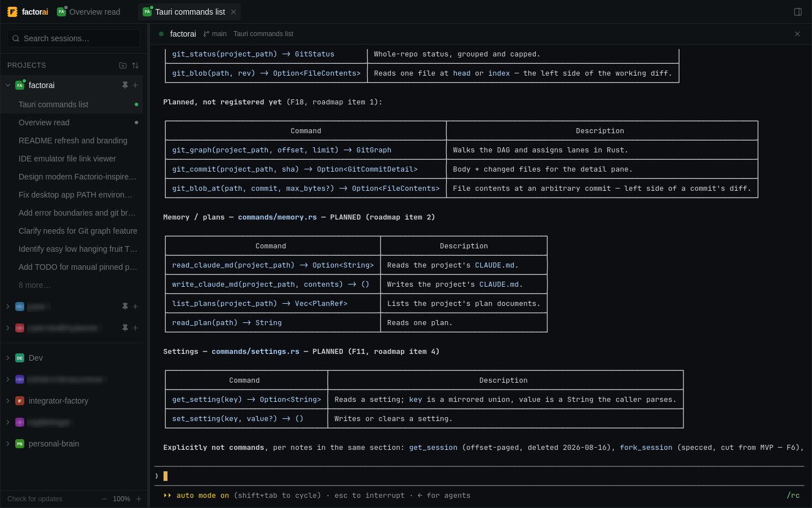
Task: Click the get_setting(key) command cell
Action: (x=246, y=400)
